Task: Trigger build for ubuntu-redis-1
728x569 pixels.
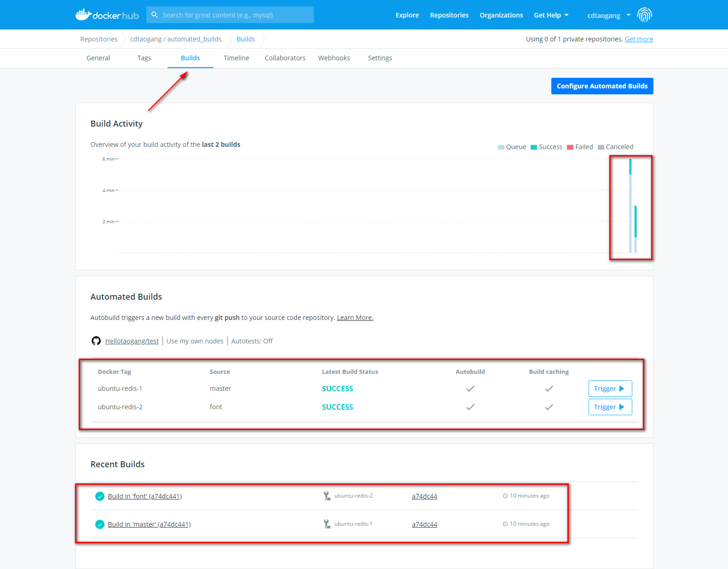Action: (610, 389)
